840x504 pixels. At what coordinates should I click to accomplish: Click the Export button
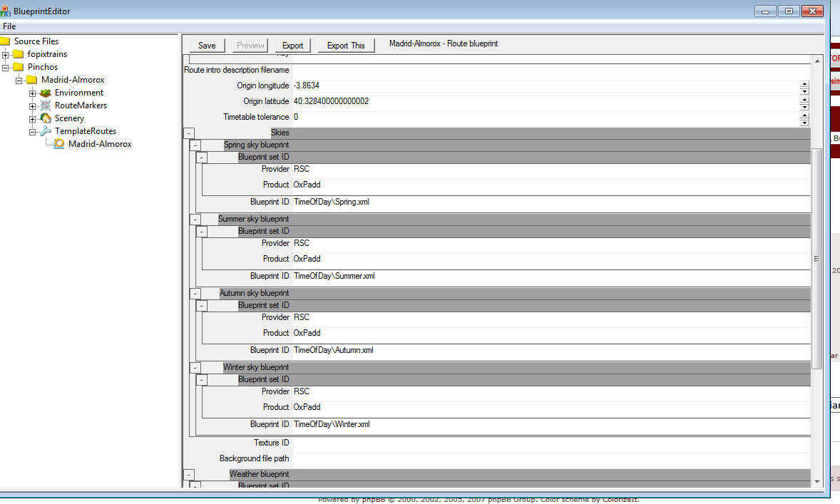(292, 46)
